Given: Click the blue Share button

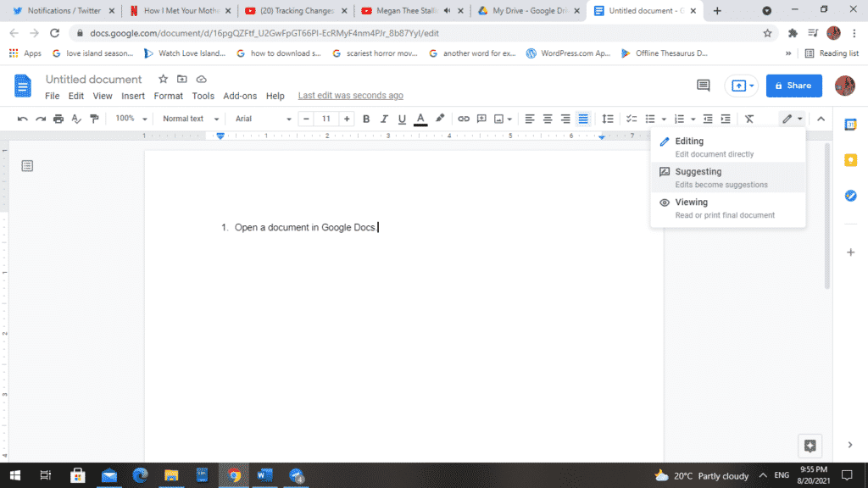Looking at the screenshot, I should coord(793,86).
